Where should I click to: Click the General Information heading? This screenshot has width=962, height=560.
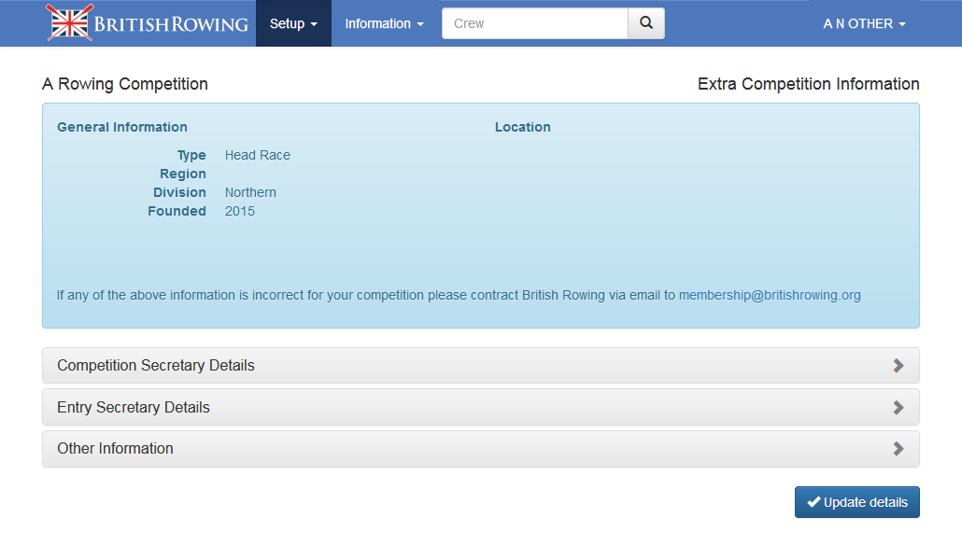122,127
